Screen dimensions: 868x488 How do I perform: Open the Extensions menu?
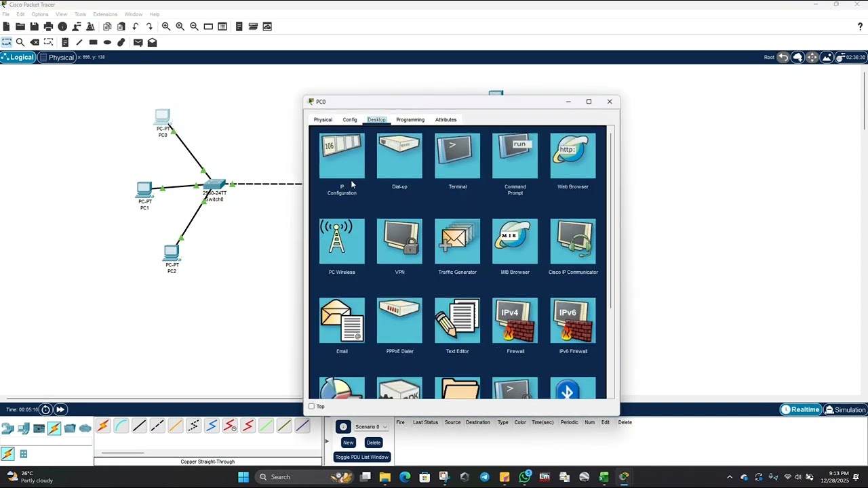[x=105, y=14]
